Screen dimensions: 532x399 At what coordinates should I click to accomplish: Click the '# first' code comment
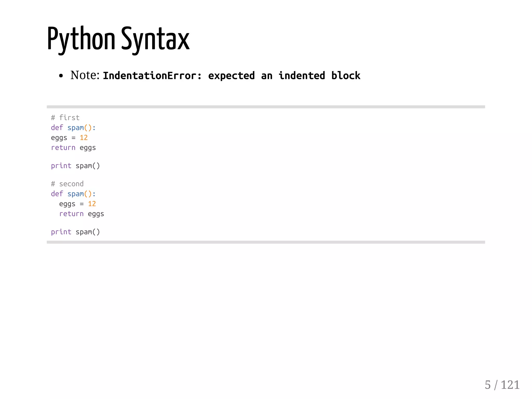click(x=65, y=118)
